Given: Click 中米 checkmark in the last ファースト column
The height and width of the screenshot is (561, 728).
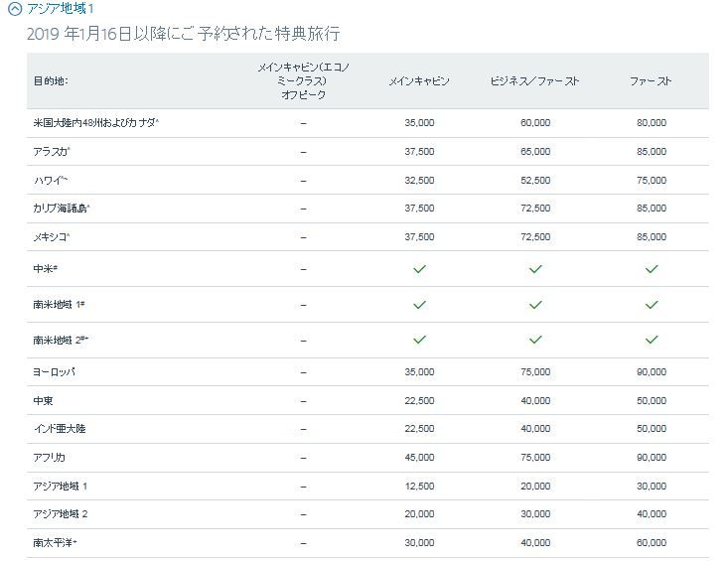Looking at the screenshot, I should click(652, 269).
